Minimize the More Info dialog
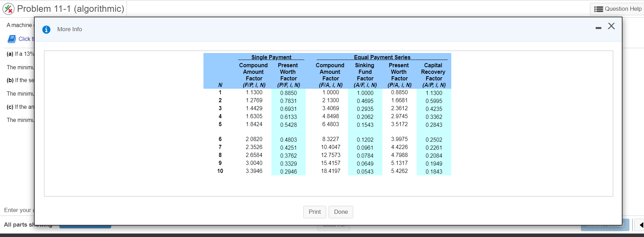 598,28
